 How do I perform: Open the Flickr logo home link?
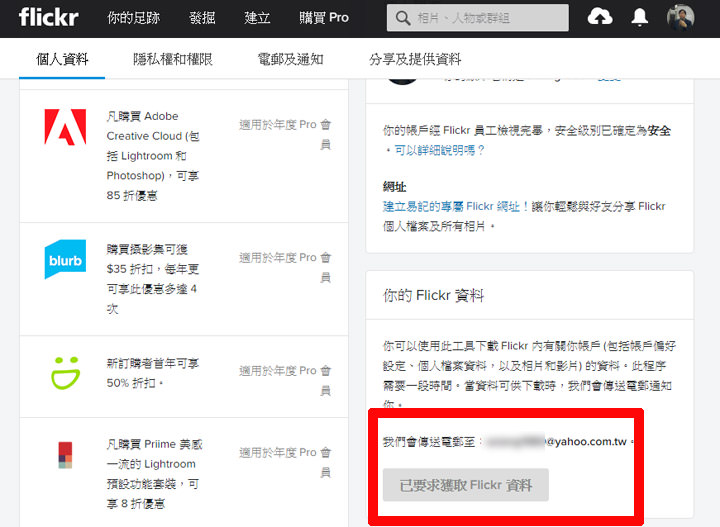coord(48,17)
